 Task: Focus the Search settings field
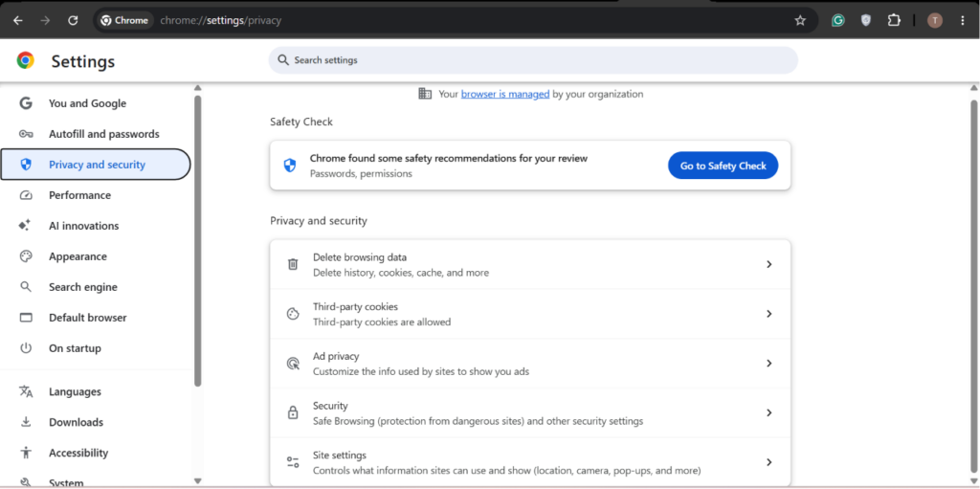[533, 60]
